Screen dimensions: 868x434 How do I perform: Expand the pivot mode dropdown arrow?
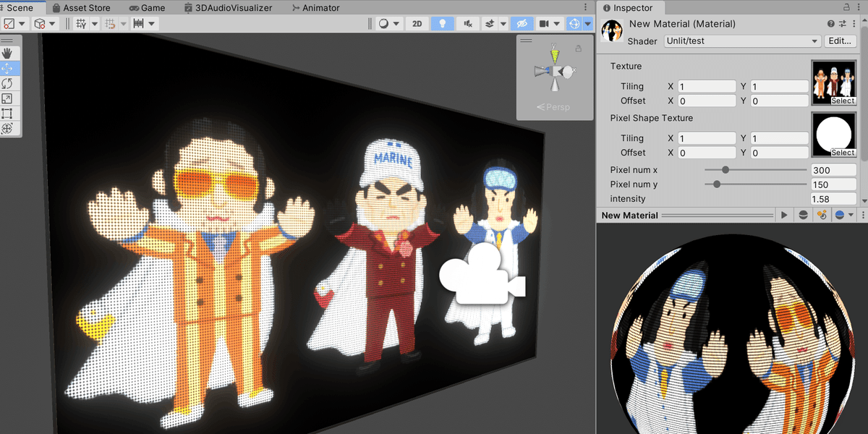[23, 23]
